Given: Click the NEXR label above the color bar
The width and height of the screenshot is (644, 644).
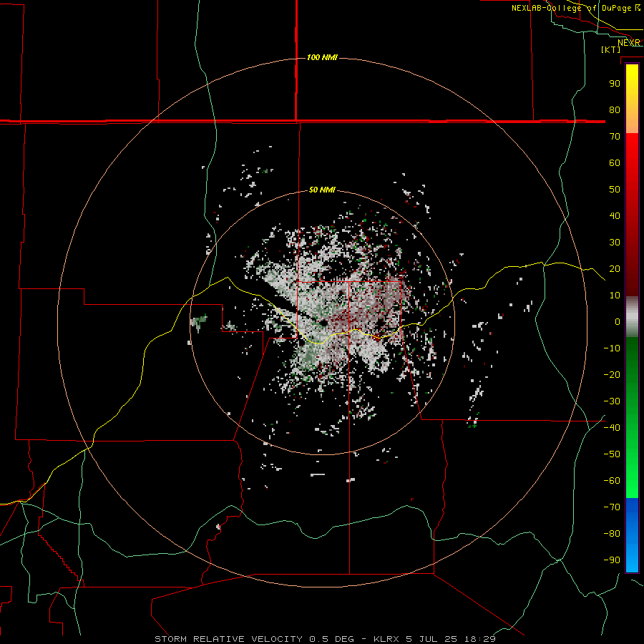Looking at the screenshot, I should [x=629, y=43].
